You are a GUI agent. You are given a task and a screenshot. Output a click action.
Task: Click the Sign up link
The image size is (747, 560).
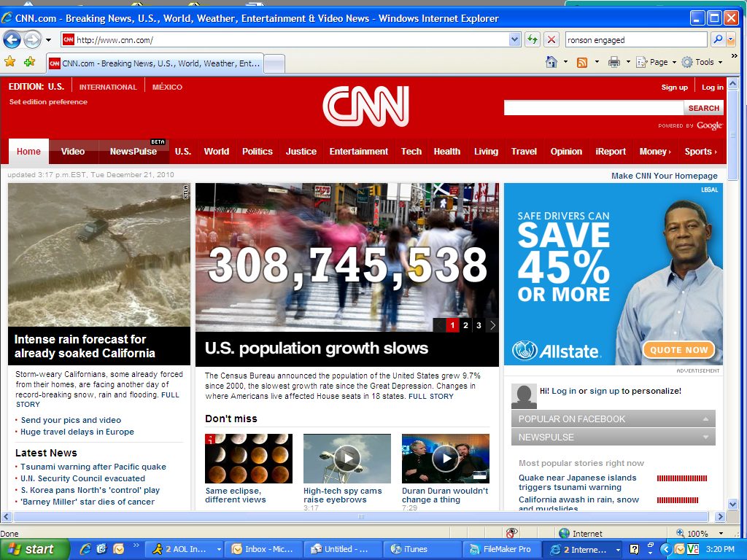point(674,87)
